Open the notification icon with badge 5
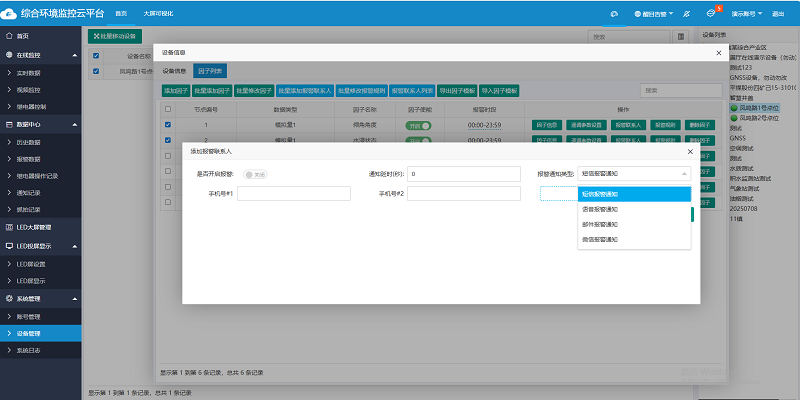 point(711,15)
